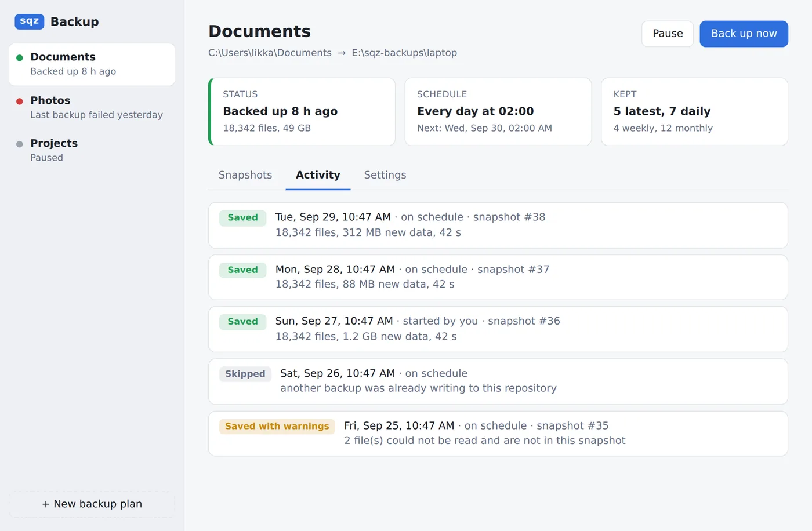This screenshot has height=531, width=812.
Task: Click the source path C:\Users\likka\Documents
Action: [x=270, y=53]
